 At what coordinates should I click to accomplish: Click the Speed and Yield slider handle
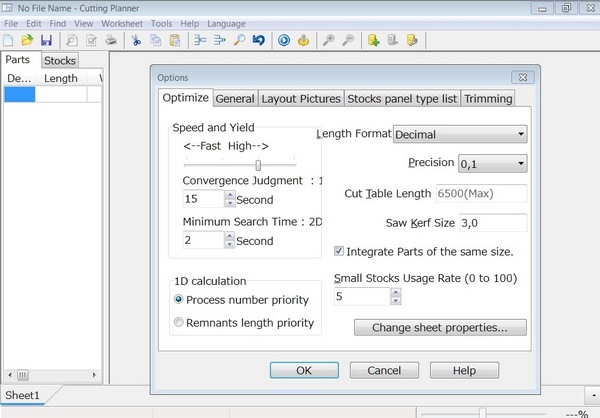(x=258, y=165)
